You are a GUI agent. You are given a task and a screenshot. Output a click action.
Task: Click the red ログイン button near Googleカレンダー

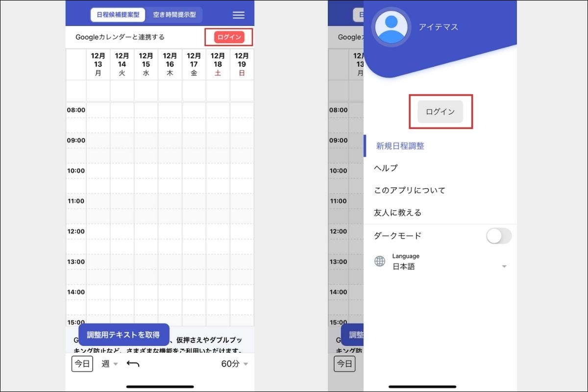click(x=228, y=37)
